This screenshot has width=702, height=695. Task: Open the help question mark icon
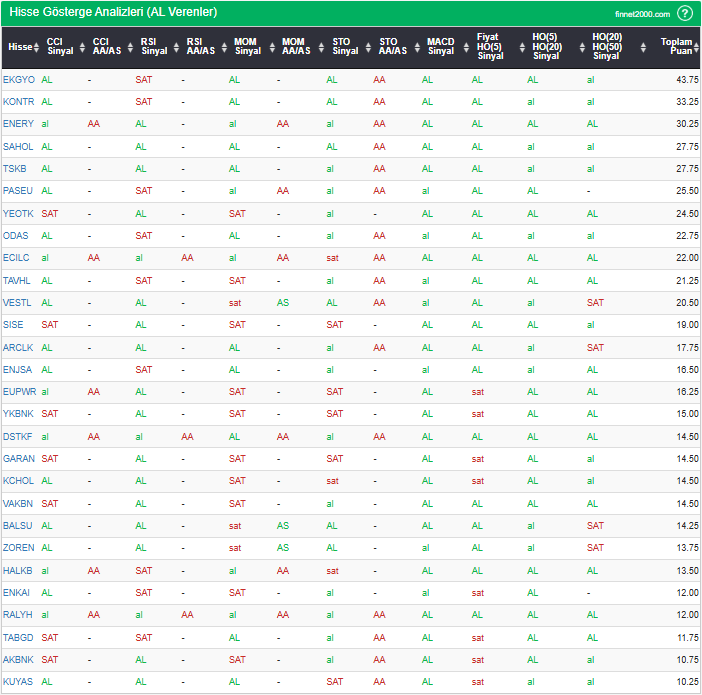[684, 13]
